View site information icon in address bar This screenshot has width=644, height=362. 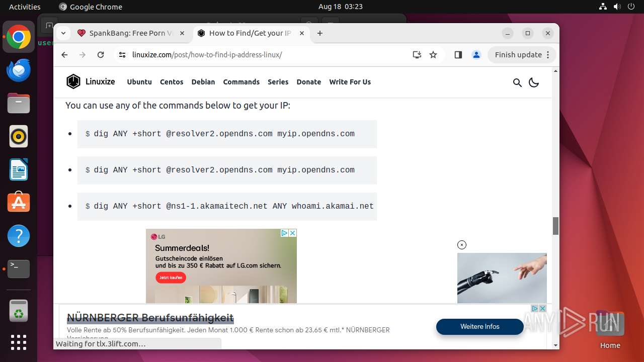122,55
